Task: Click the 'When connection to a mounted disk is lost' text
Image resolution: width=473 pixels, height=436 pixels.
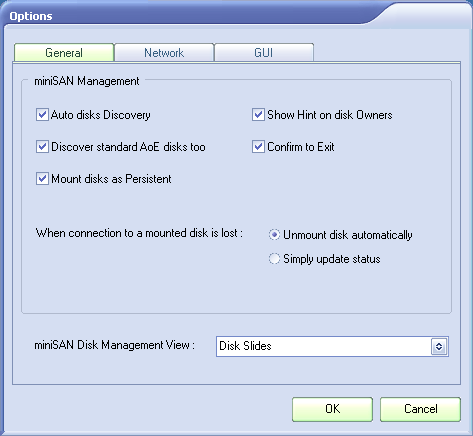Action: coord(139,233)
